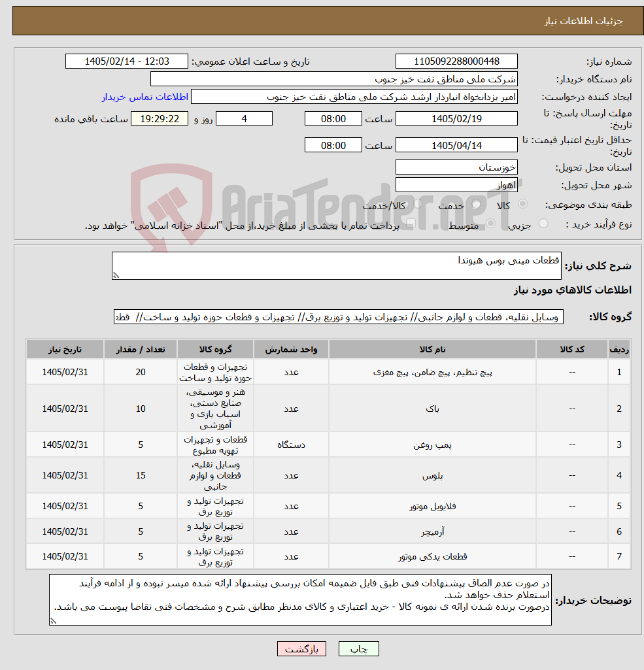Click quantity 20 in row 1

tap(141, 372)
